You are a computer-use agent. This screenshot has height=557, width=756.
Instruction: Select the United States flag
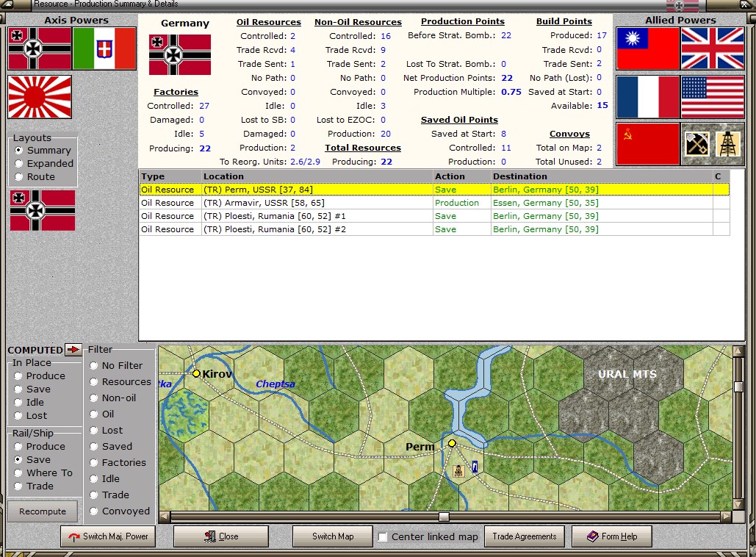tap(712, 97)
